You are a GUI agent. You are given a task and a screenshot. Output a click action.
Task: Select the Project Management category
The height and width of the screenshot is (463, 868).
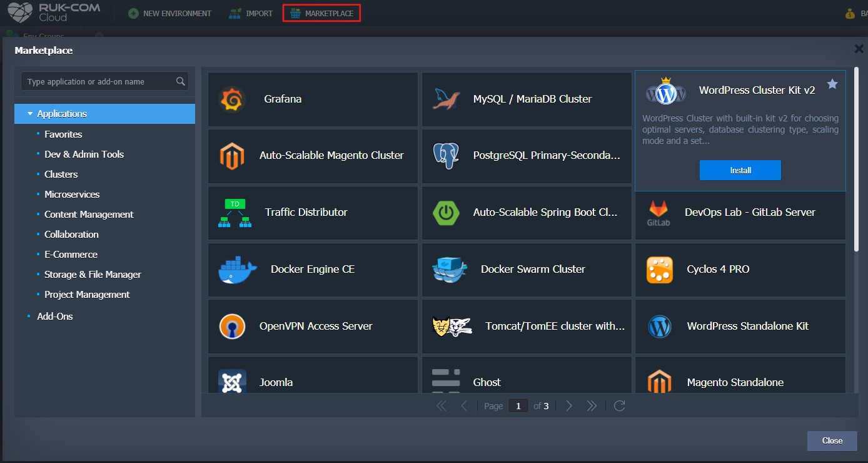tap(87, 295)
